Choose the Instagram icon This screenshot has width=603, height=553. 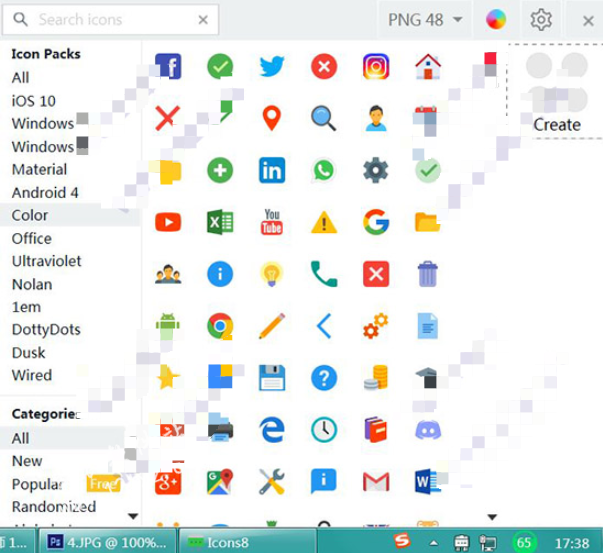point(376,66)
